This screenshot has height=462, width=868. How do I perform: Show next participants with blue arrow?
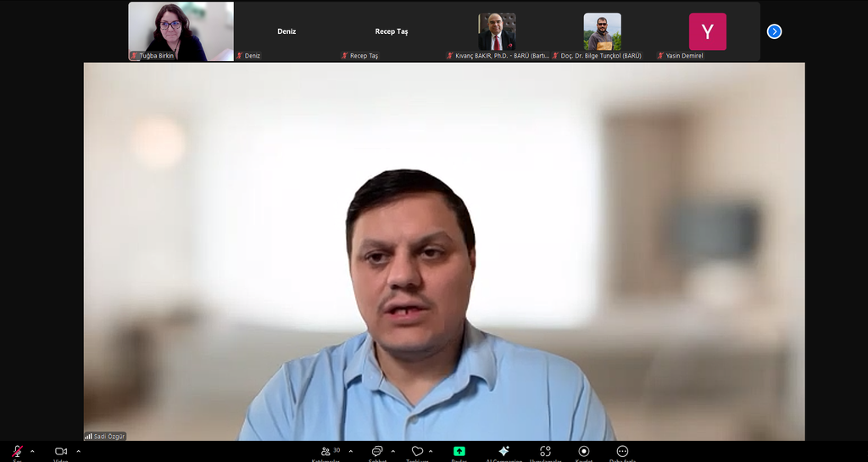click(x=774, y=31)
